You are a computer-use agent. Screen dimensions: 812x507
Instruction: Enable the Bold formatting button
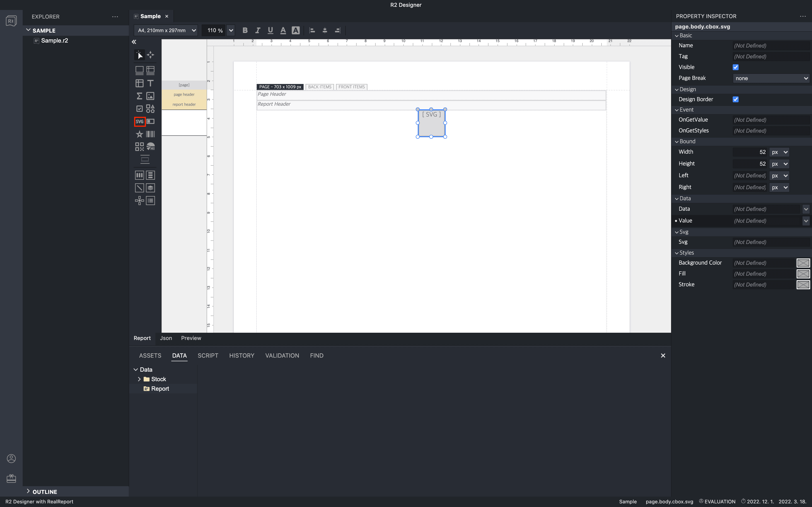(244, 30)
